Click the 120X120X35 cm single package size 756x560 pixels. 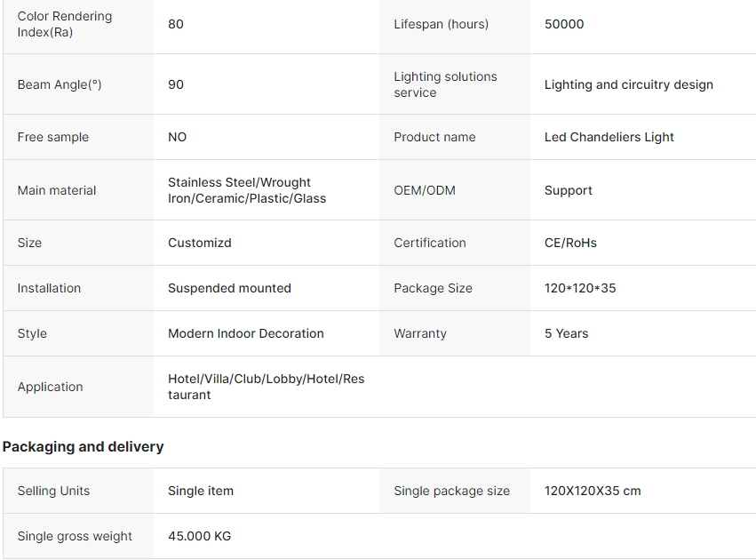(x=593, y=491)
